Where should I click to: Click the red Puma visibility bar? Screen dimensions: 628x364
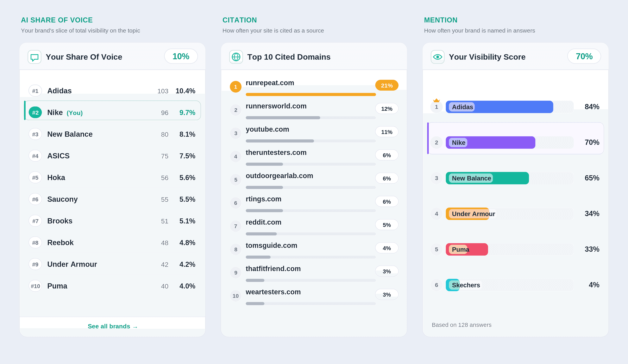click(467, 249)
